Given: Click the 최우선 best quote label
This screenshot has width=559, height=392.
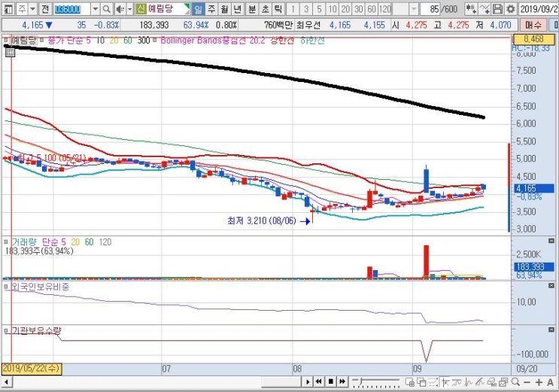Looking at the screenshot, I should [x=308, y=25].
